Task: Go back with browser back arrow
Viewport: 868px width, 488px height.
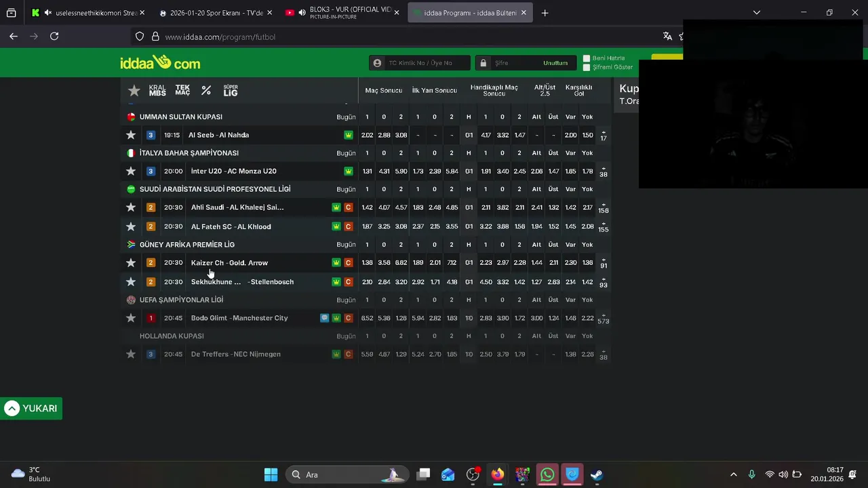Action: (14, 37)
